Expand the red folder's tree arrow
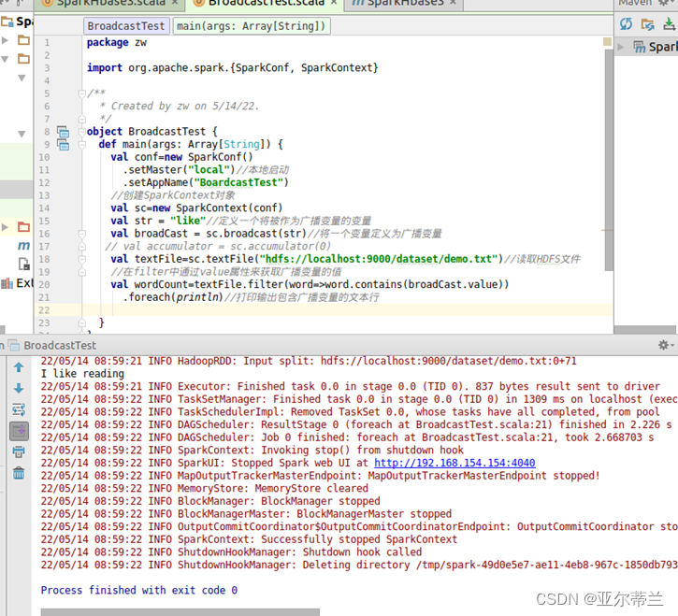Screen dimensions: 678x616 click(5, 227)
